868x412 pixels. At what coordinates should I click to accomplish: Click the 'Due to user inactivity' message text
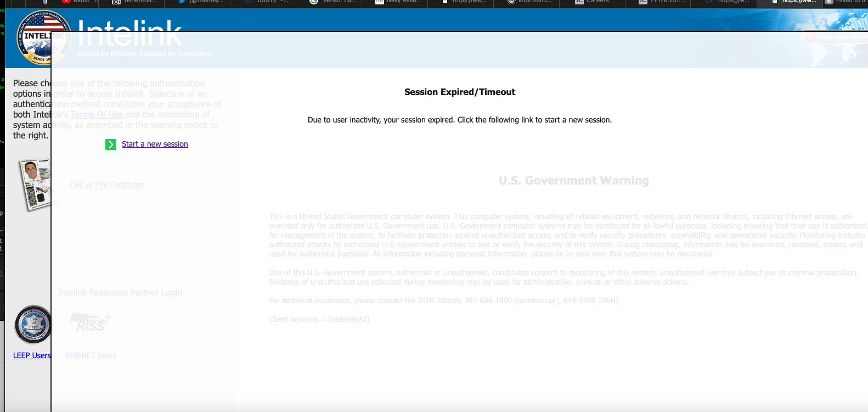460,120
